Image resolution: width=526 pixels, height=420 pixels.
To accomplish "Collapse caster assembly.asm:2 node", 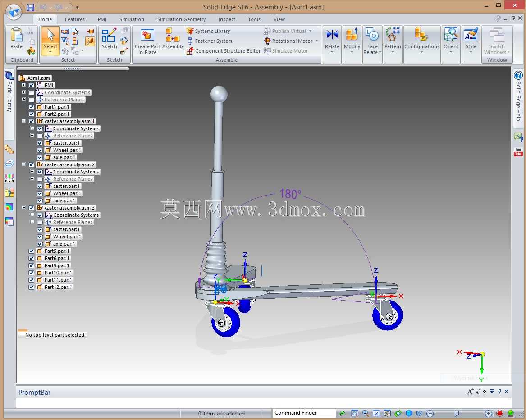I will pos(23,164).
